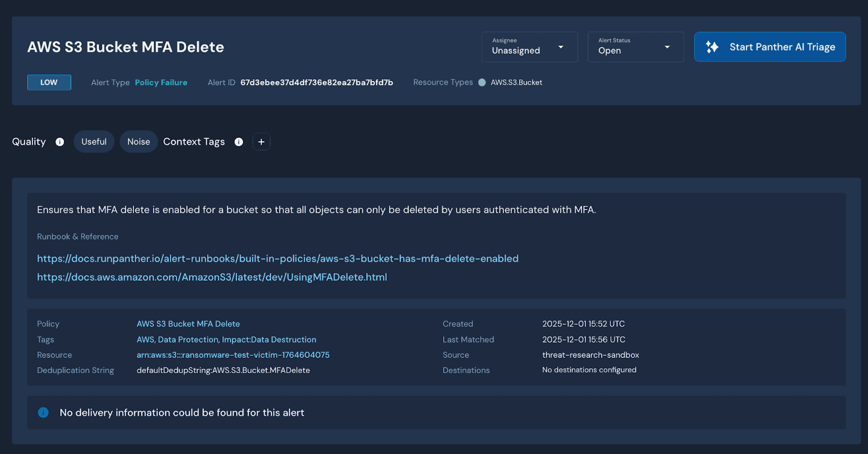Image resolution: width=868 pixels, height=454 pixels.
Task: Click the 'Runbook & Reference' label
Action: tap(78, 237)
